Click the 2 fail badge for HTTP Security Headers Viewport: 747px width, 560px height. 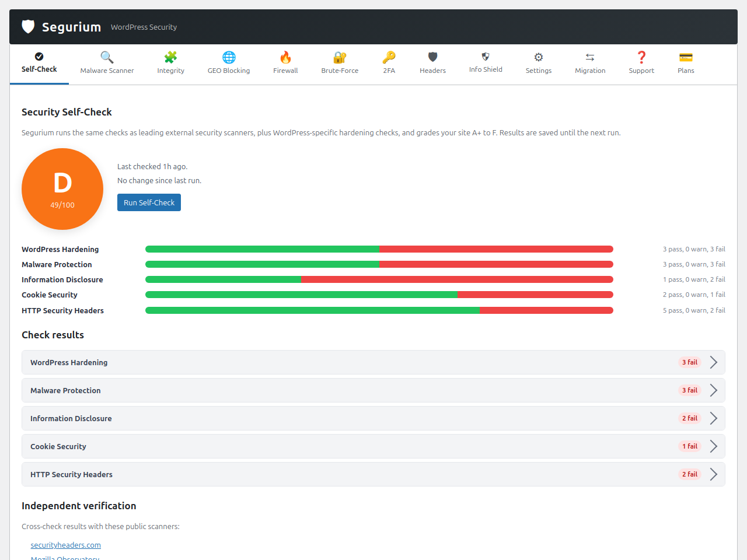[690, 474]
